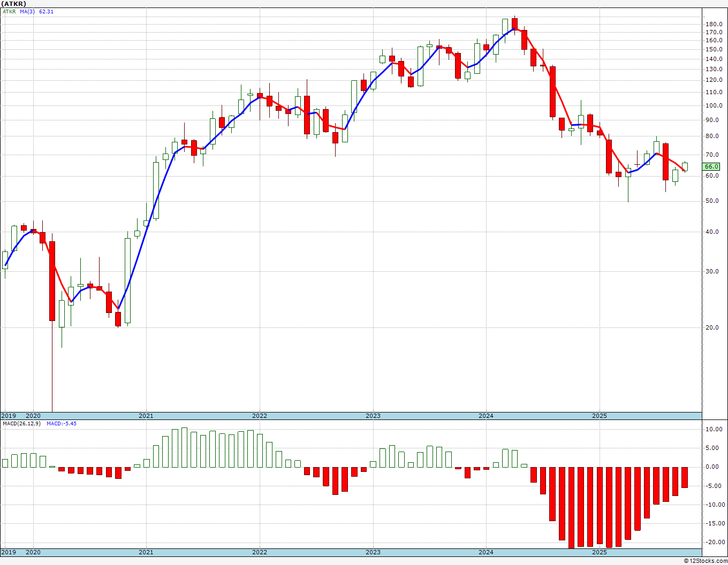Click the -20.00 MACD axis label
728x565 pixels.
click(714, 543)
